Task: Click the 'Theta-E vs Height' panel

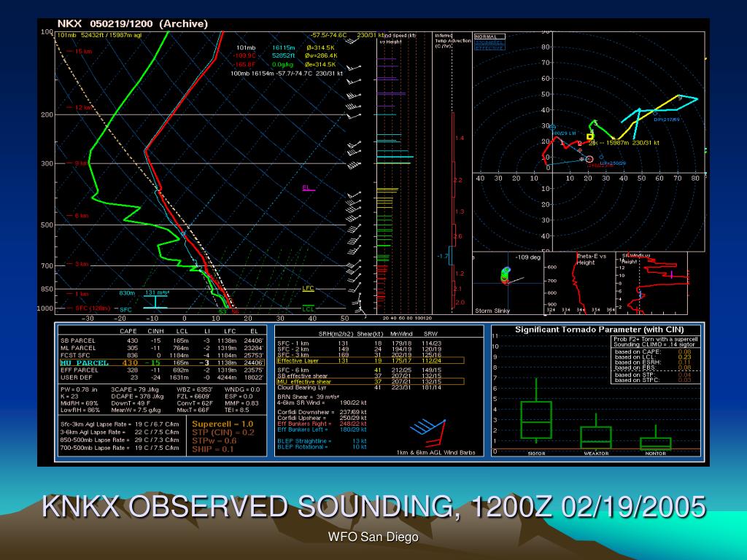Action: tap(580, 284)
